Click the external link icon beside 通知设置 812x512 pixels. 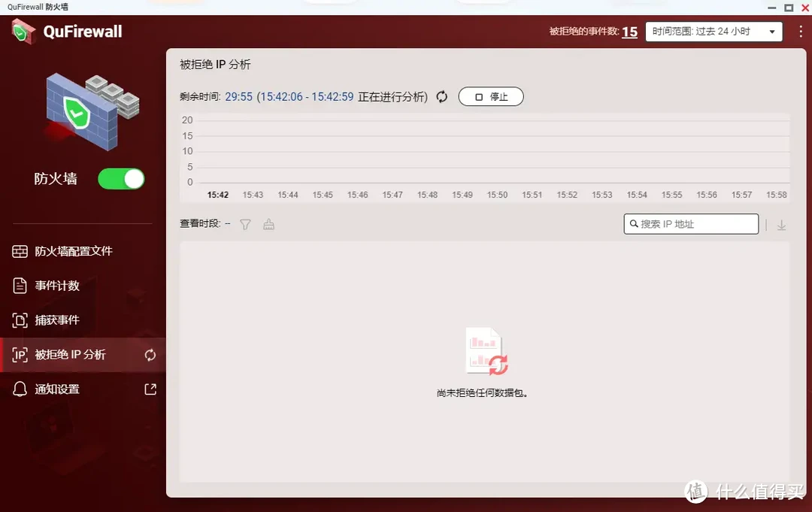[x=150, y=389]
